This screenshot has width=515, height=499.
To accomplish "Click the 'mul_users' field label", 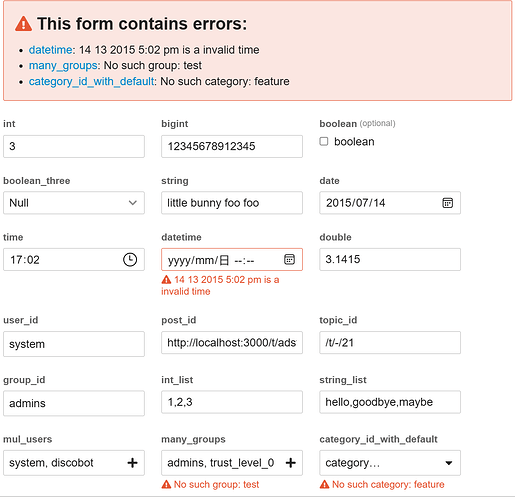I will pos(28,439).
